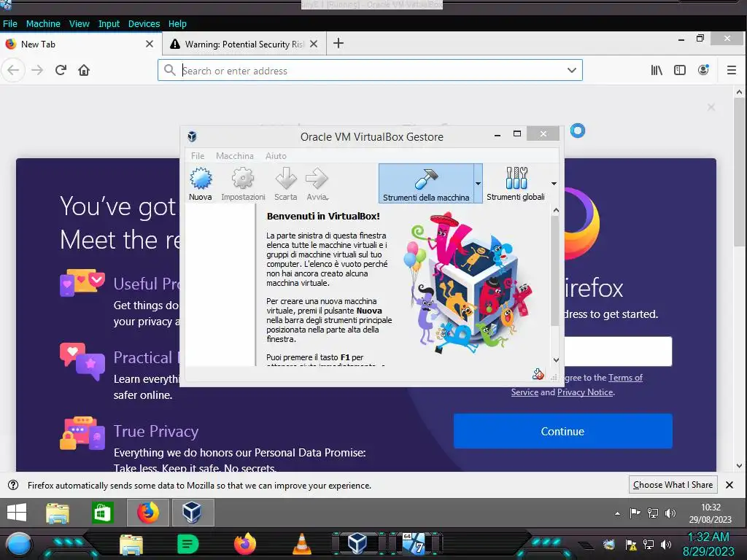747x560 pixels.
Task: Click the Search or enter address field
Action: 370,71
